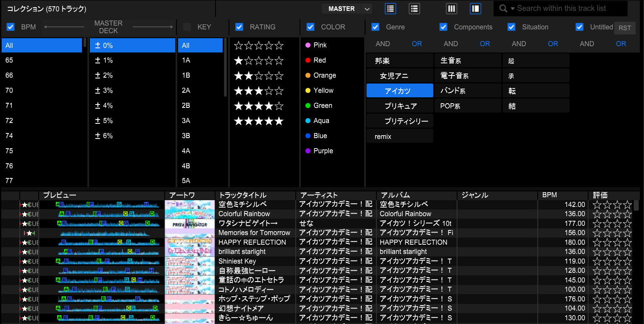The image size is (644, 324).
Task: Choose the Purple color filter
Action: point(323,151)
